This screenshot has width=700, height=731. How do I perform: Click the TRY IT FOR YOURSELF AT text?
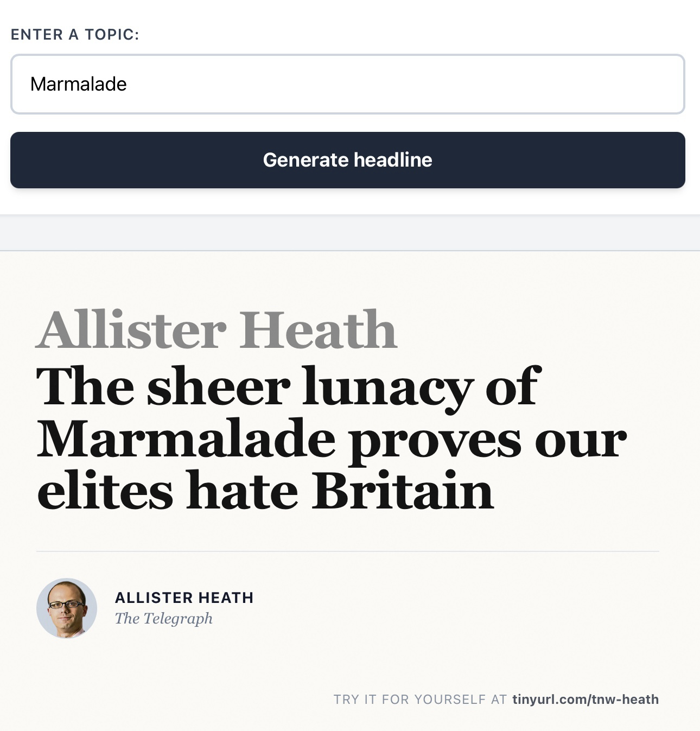pos(420,699)
